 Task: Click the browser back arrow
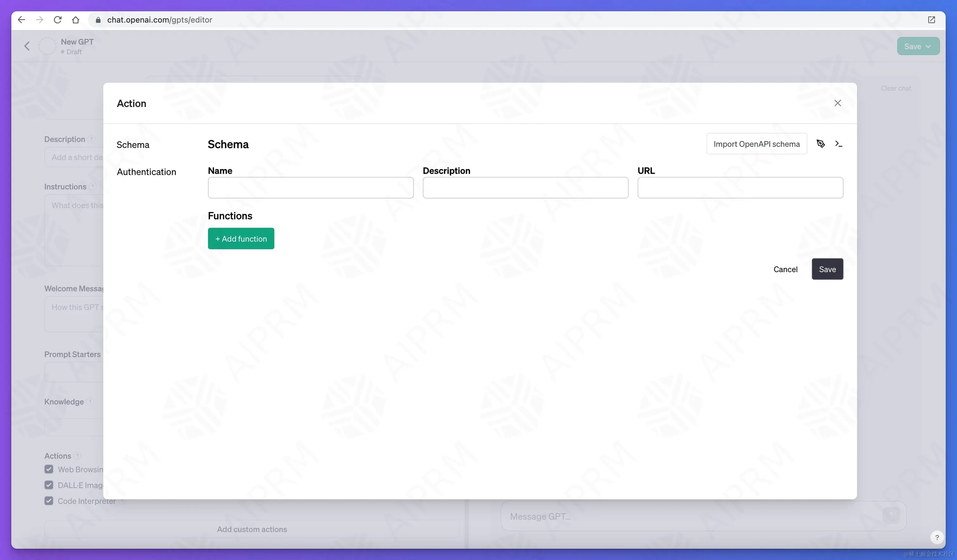coord(21,20)
